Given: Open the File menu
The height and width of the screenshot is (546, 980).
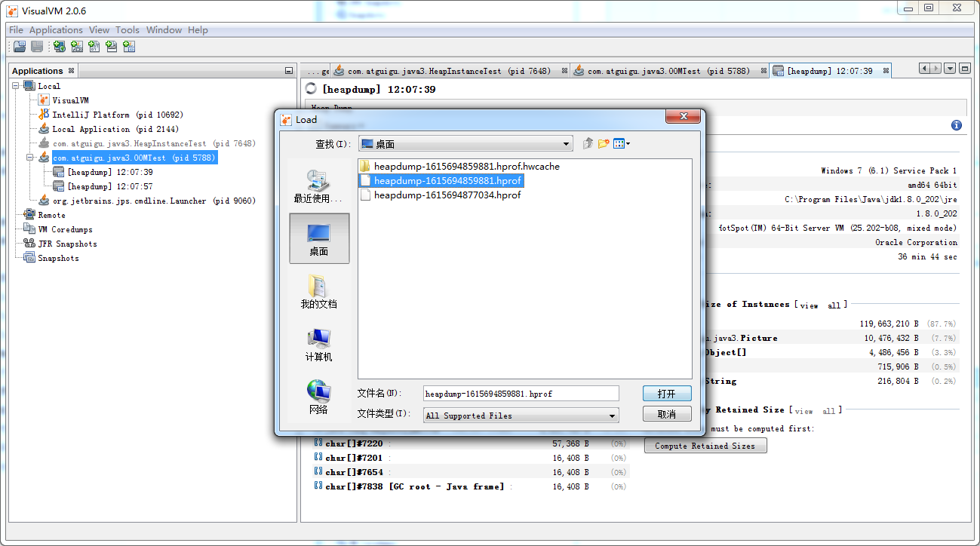Looking at the screenshot, I should [16, 30].
